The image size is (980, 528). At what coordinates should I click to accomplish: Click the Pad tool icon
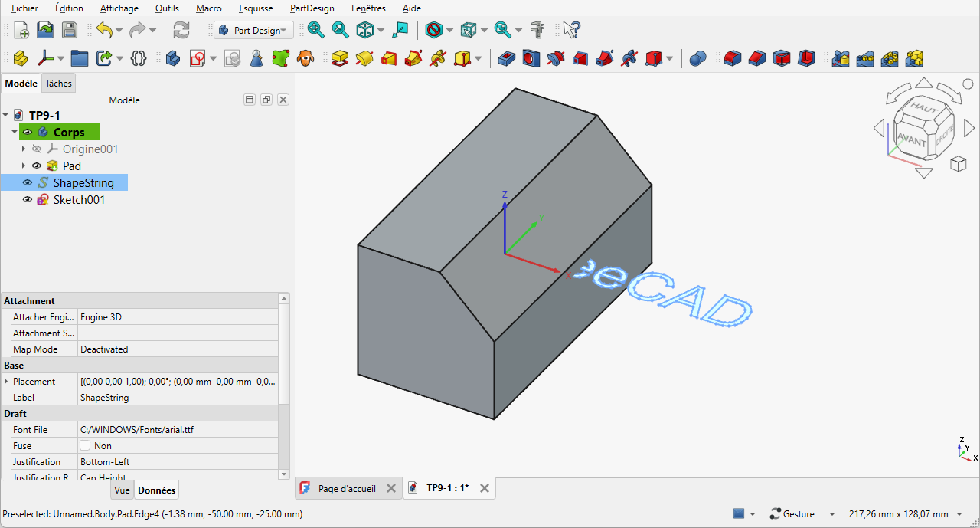pos(340,58)
